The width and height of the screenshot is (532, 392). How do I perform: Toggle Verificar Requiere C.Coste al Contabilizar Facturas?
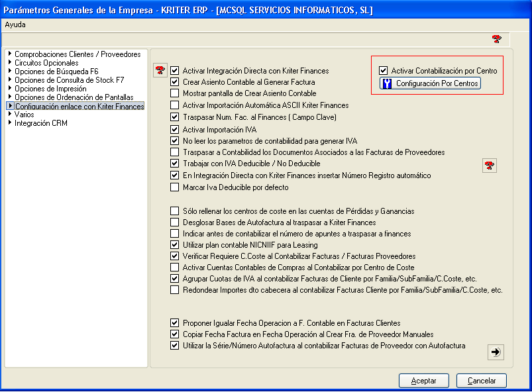click(x=174, y=256)
